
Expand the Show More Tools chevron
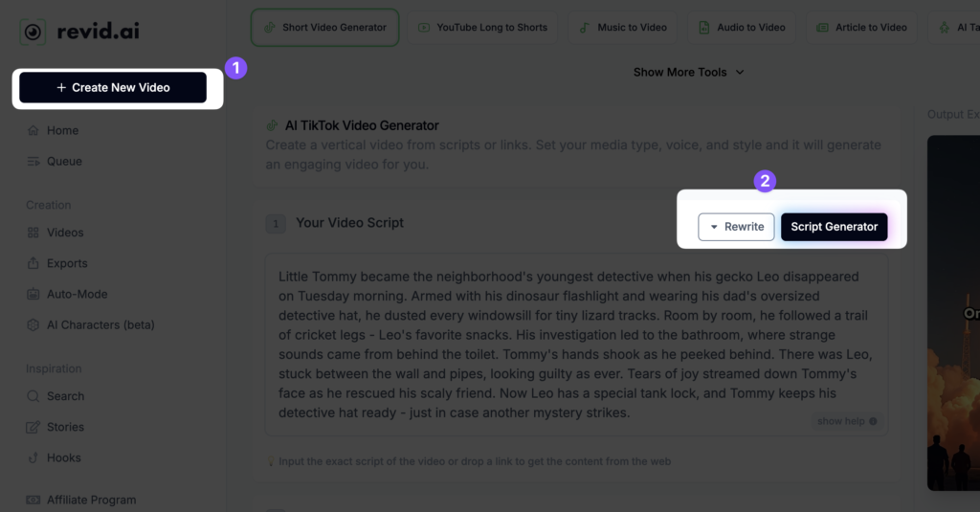(x=740, y=73)
